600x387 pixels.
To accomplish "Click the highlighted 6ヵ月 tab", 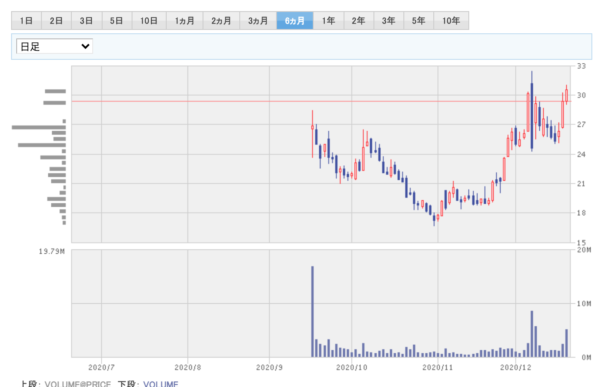I will [x=295, y=21].
